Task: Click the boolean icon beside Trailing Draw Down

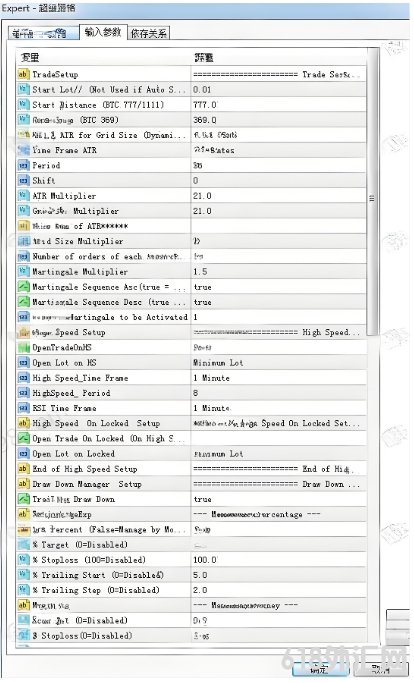Action: coord(23,499)
